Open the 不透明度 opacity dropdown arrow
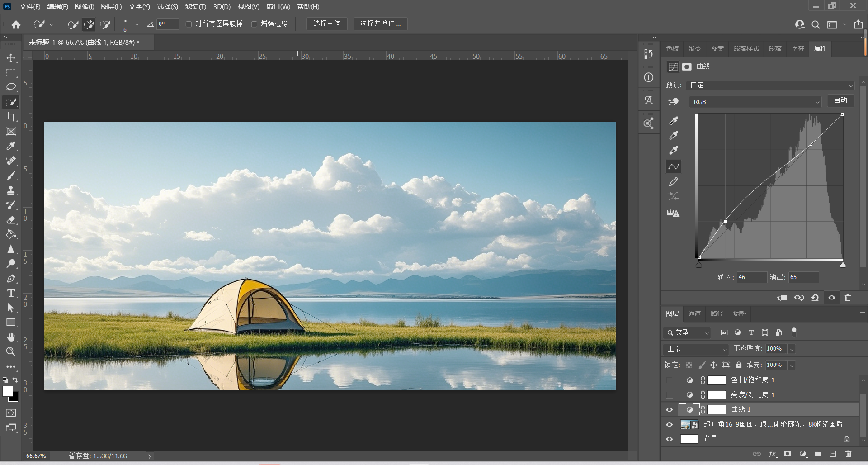This screenshot has height=465, width=868. click(792, 349)
